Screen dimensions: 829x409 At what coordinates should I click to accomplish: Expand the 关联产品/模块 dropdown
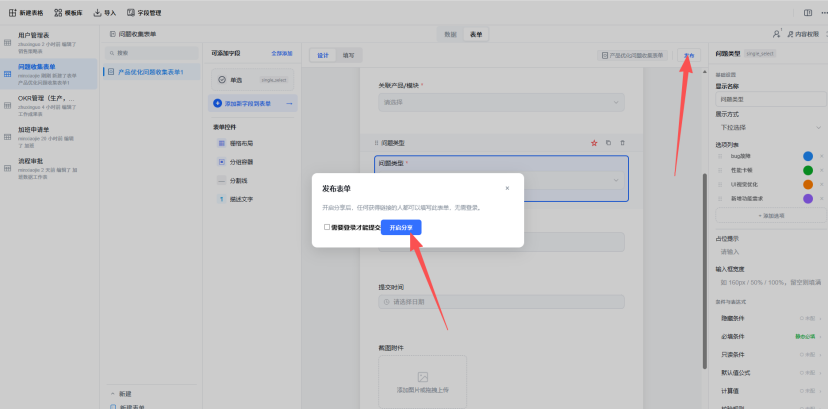[501, 103]
